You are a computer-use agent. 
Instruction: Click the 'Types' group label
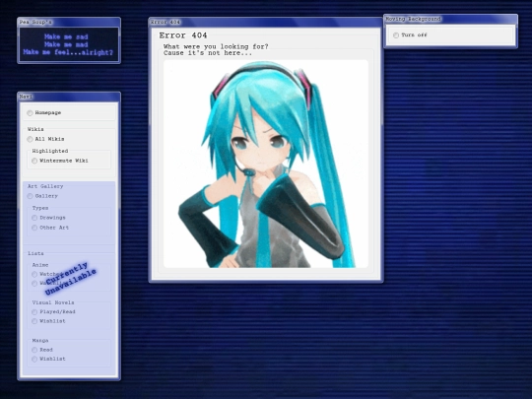(40, 208)
